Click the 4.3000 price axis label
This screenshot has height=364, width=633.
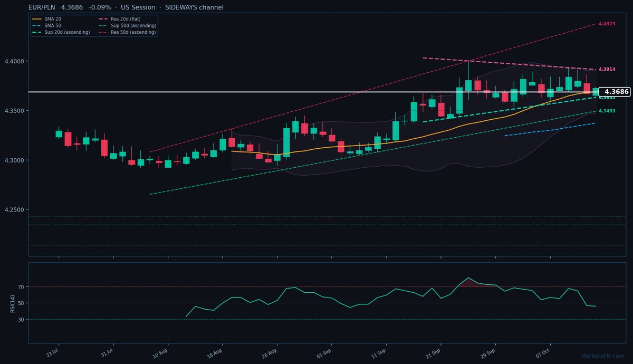pos(14,160)
